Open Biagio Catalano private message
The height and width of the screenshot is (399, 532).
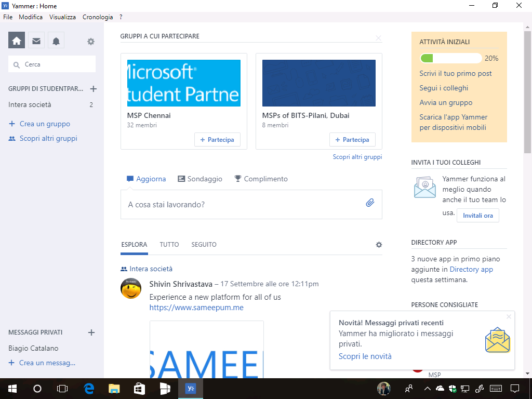(x=33, y=349)
